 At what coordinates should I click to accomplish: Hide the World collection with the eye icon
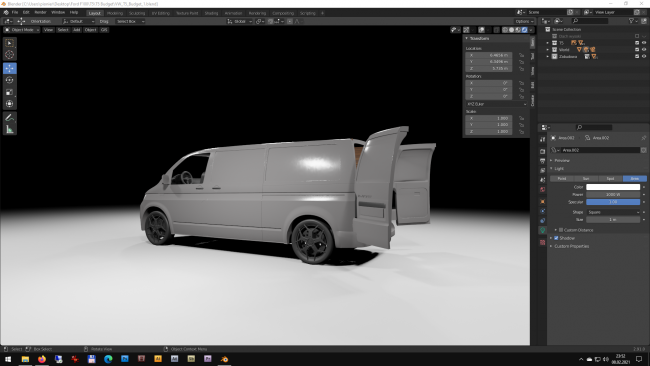point(644,49)
